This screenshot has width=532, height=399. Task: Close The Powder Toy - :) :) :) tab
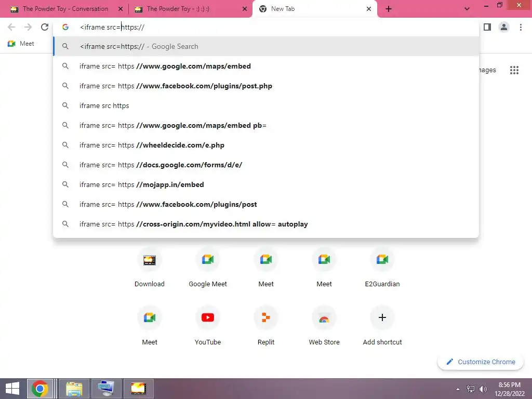click(x=244, y=9)
